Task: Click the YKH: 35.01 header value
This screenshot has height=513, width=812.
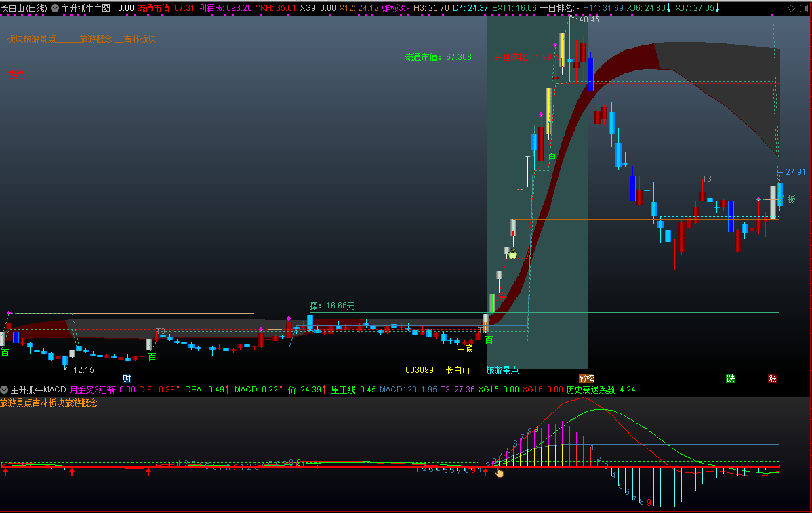Action: pyautogui.click(x=276, y=8)
